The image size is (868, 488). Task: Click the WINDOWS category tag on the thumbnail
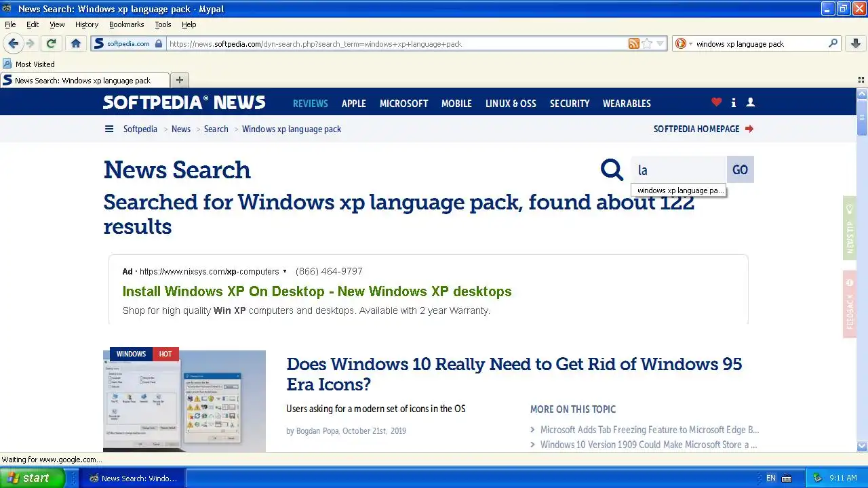pyautogui.click(x=131, y=354)
